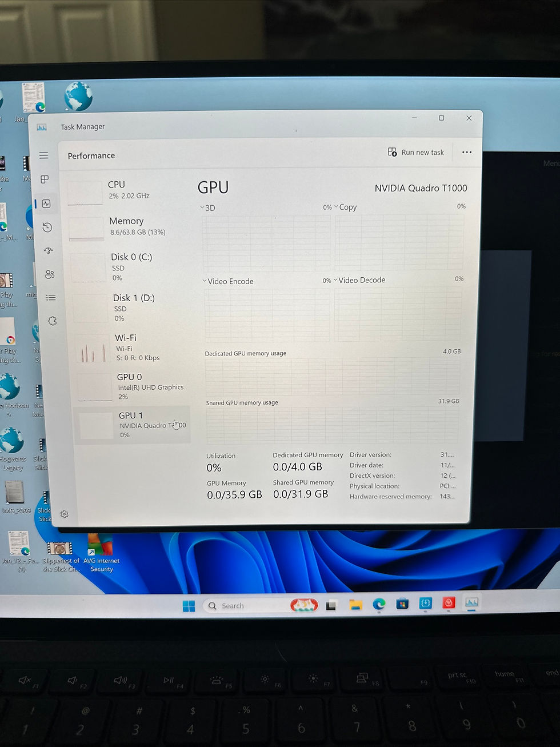Click the 0.0/31.9 GB shared memory value
Screen dimensions: 560x747
[x=301, y=494]
